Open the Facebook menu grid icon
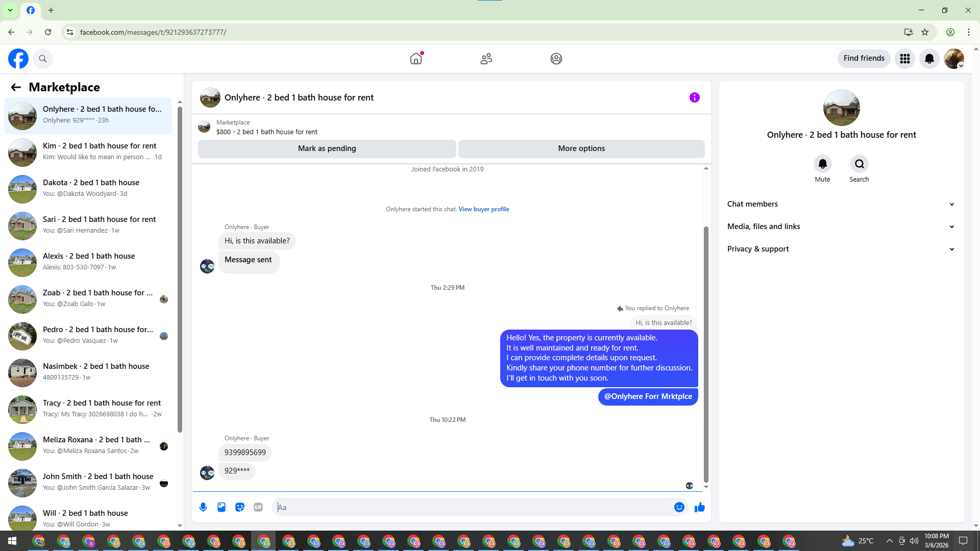 904,59
